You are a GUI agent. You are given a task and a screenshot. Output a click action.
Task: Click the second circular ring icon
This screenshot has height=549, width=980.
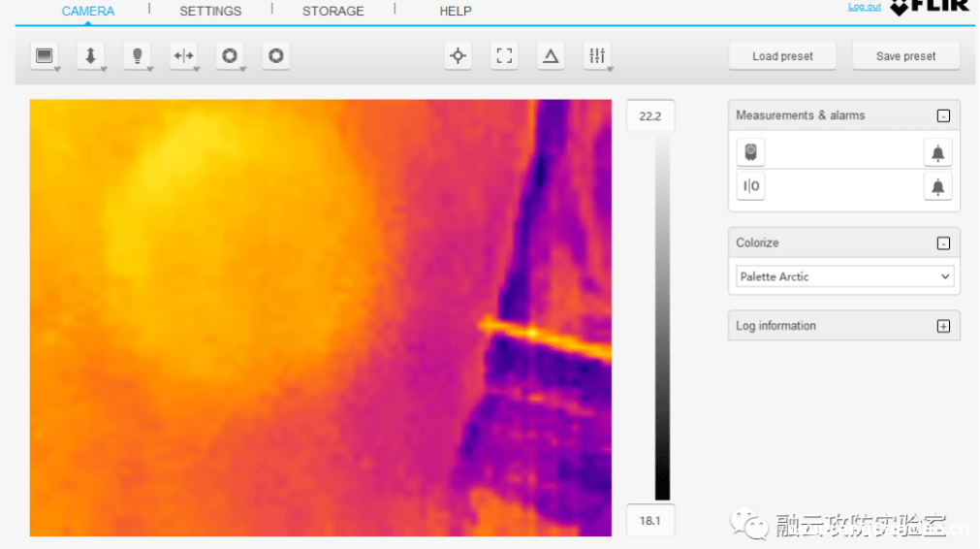tap(275, 56)
